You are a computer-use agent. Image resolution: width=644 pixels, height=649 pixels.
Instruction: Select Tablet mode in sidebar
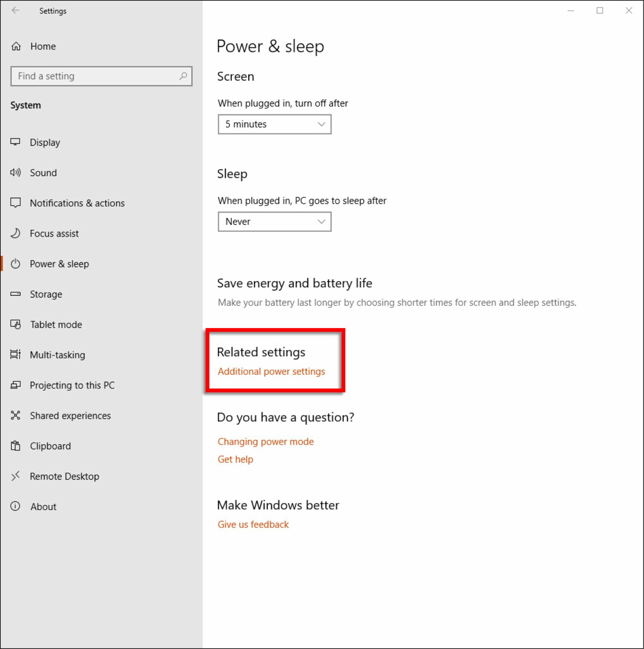56,325
